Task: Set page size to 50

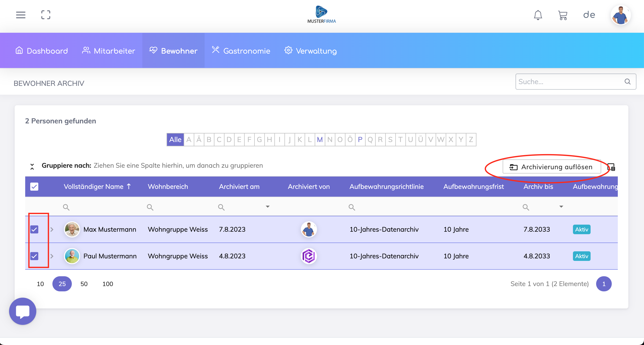Action: (x=84, y=284)
